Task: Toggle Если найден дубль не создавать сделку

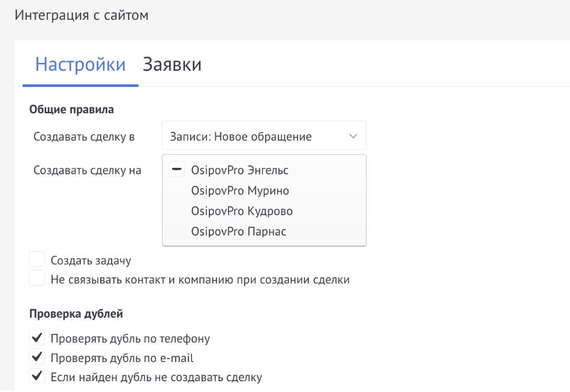Action: pos(37,377)
